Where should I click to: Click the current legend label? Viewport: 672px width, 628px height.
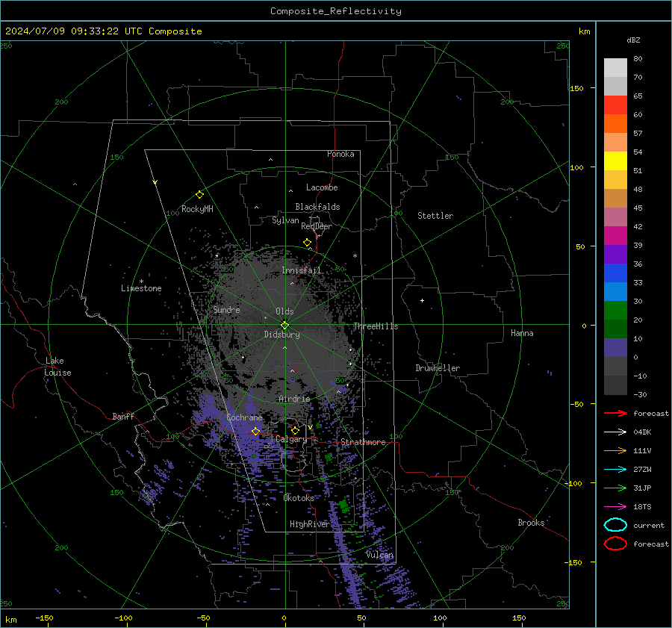point(649,525)
